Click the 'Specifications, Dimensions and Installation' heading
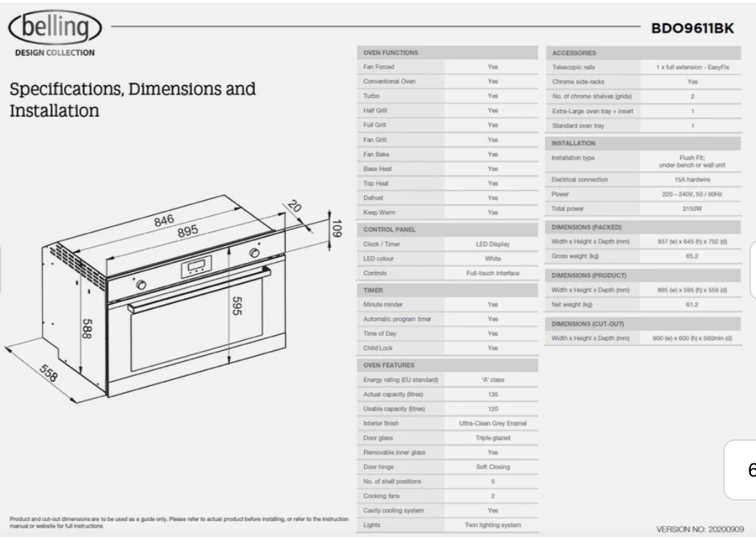Screen dimensions: 756x540 coord(133,100)
